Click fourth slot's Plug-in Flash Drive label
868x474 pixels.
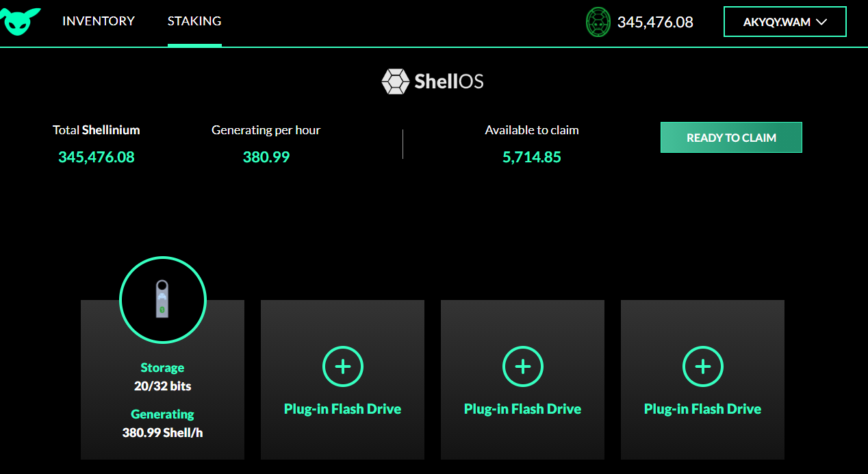tap(702, 409)
